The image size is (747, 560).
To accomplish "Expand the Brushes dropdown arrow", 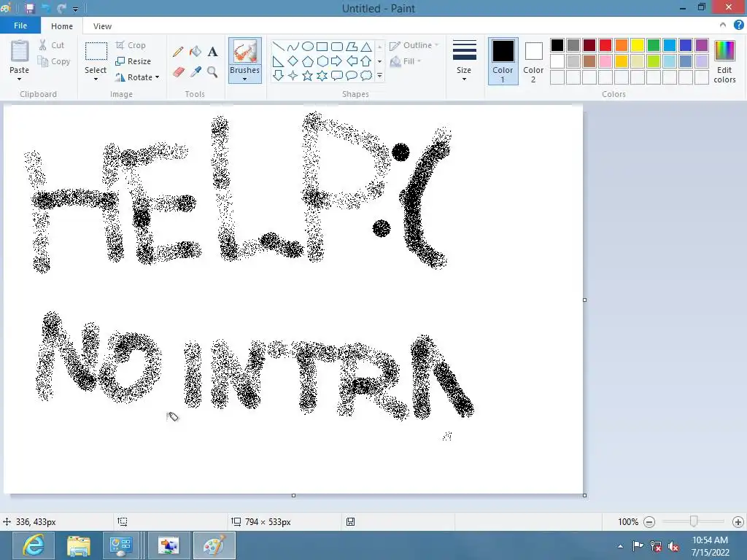I will point(245,79).
